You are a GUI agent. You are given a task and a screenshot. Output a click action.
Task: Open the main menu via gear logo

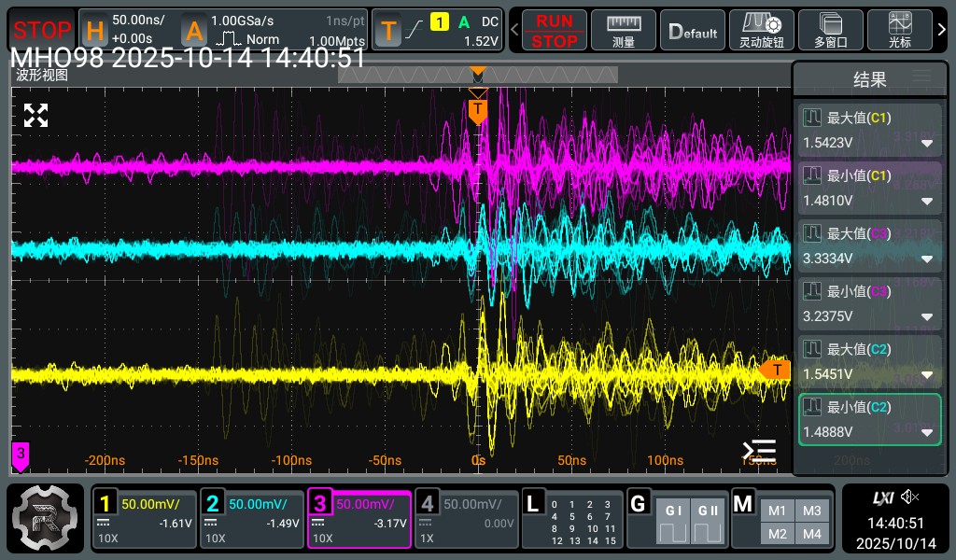(x=45, y=518)
